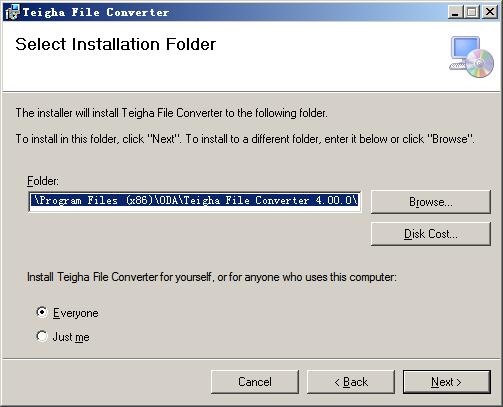The image size is (503, 407).
Task: Click the Select Installation Folder heading
Action: pos(116,44)
